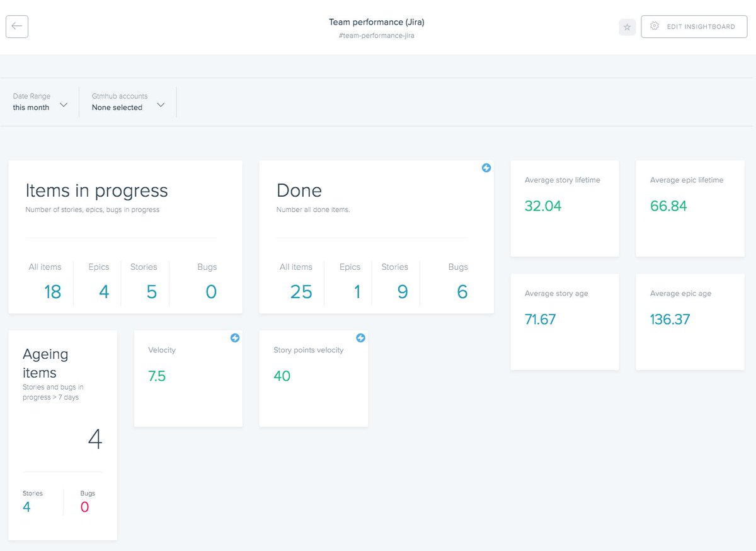This screenshot has width=756, height=551.
Task: Click Story points velocity value 40
Action: pyautogui.click(x=282, y=376)
